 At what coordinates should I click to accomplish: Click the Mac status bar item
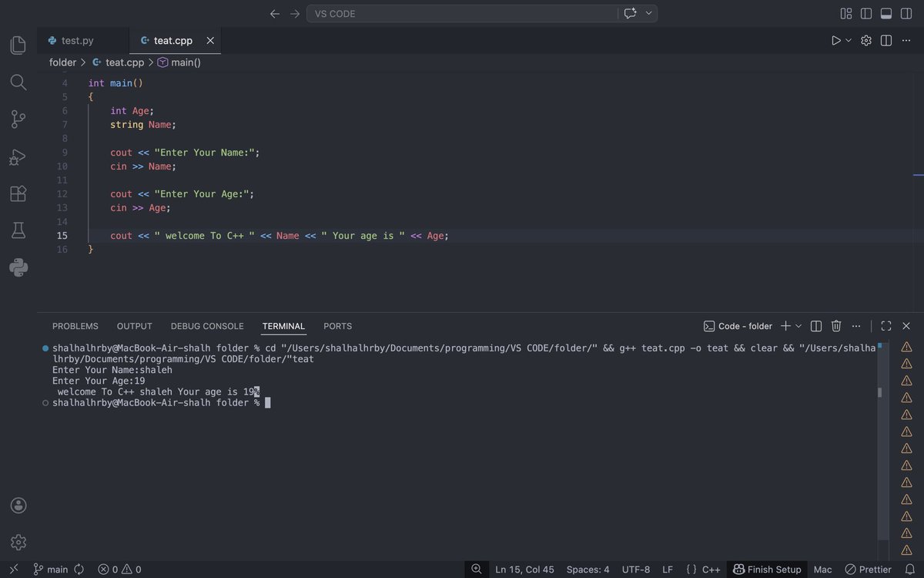point(822,570)
